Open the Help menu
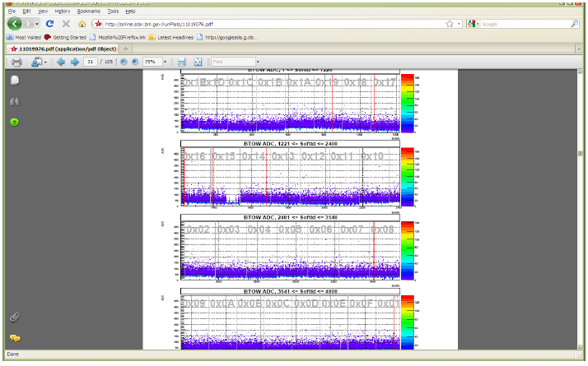Viewport: 588px width, 366px height. tap(130, 12)
